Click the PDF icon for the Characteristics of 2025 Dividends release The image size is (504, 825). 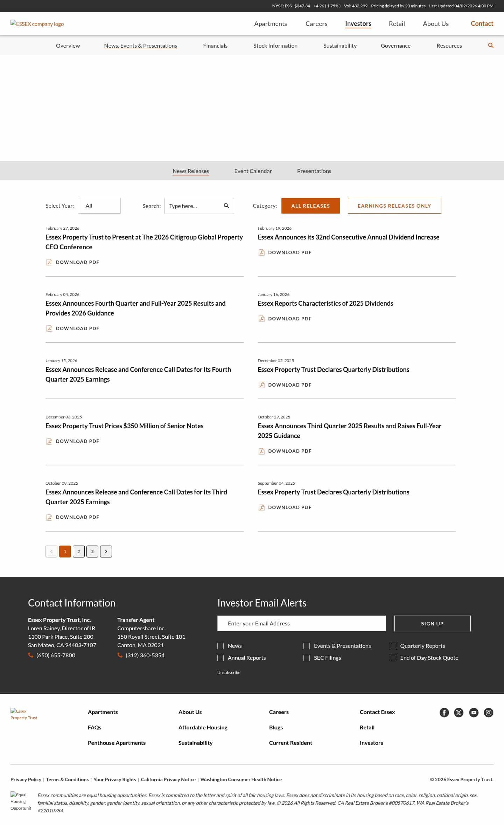click(261, 319)
